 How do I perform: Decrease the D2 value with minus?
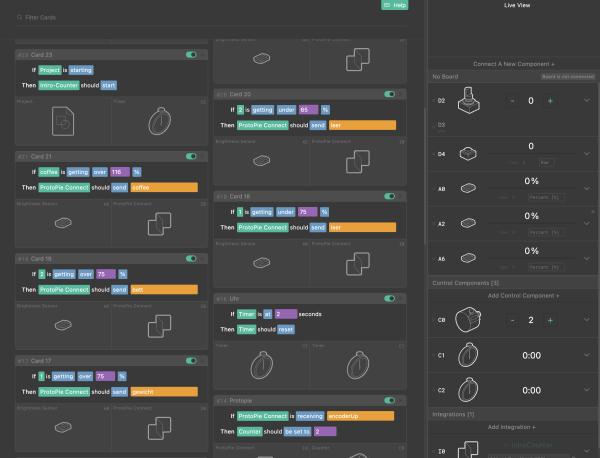(512, 101)
